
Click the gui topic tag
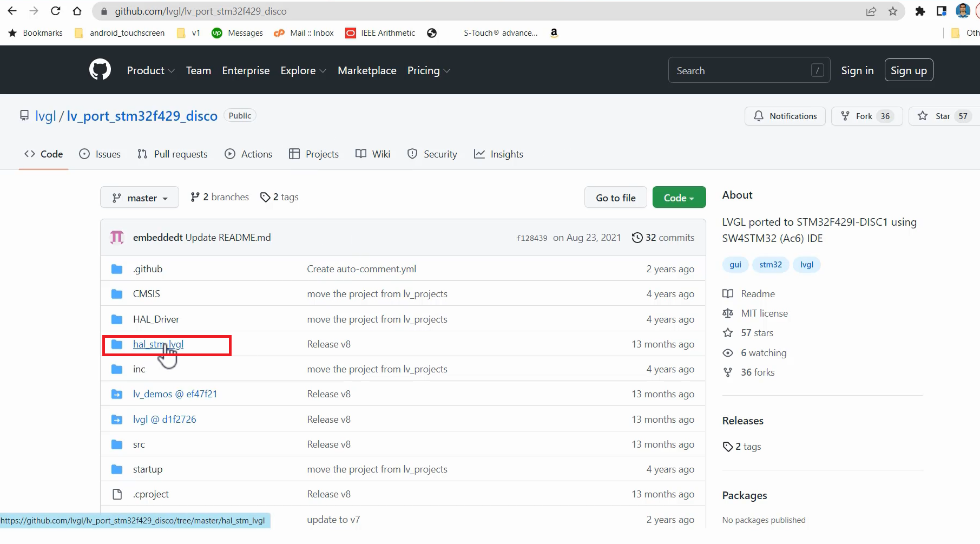tap(735, 265)
